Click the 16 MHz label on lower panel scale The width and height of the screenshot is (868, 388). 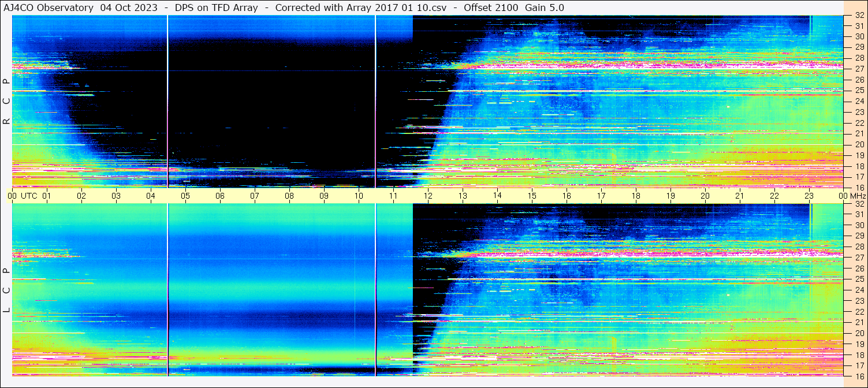[x=859, y=375]
